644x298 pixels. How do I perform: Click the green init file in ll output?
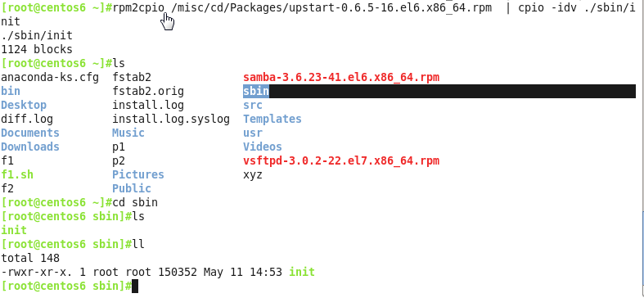tap(301, 272)
